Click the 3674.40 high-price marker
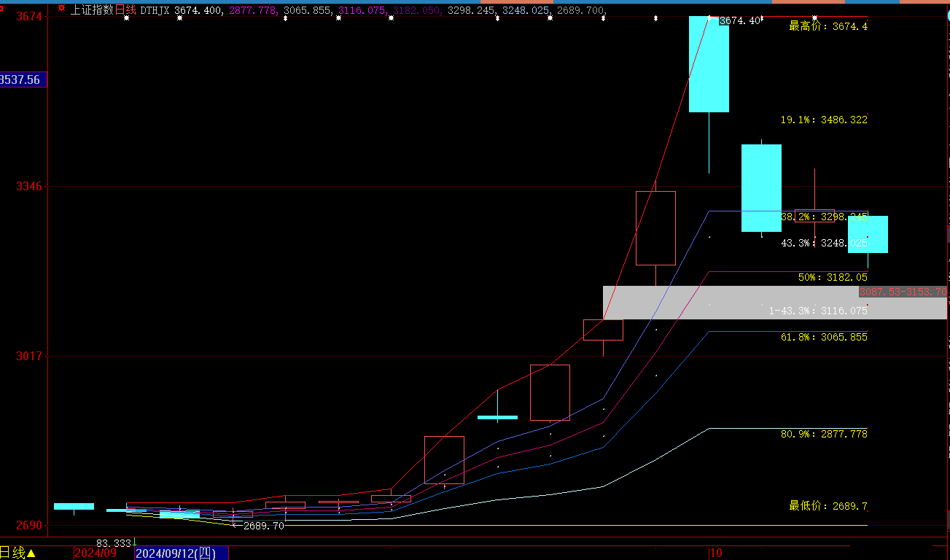 tap(740, 21)
